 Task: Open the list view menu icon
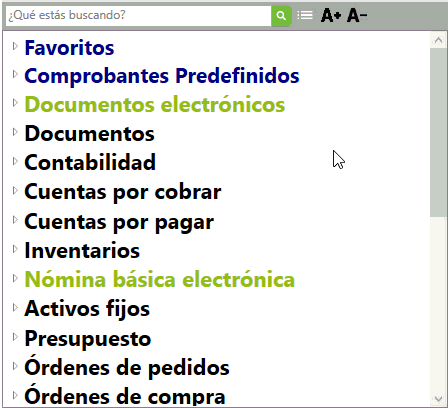pyautogui.click(x=305, y=15)
